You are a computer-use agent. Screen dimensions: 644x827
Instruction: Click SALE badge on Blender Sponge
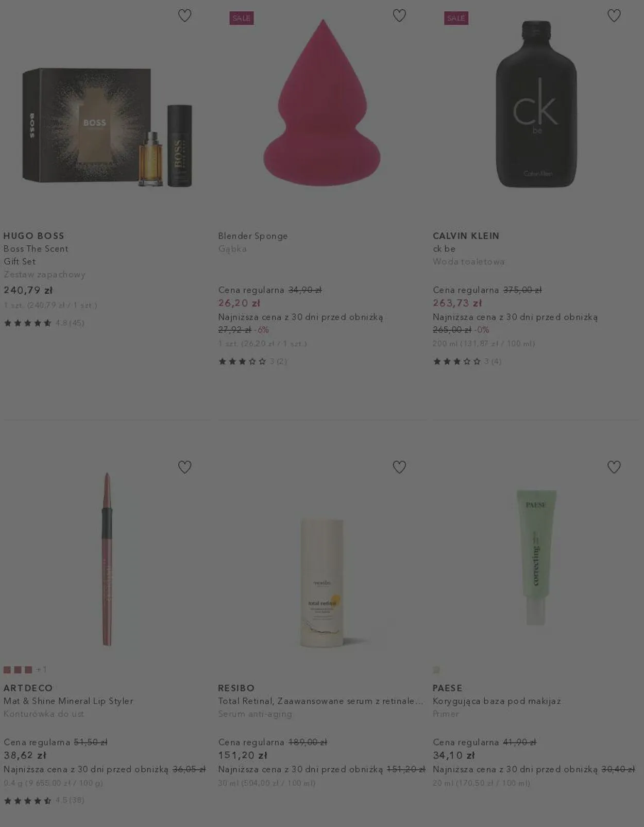click(x=241, y=18)
